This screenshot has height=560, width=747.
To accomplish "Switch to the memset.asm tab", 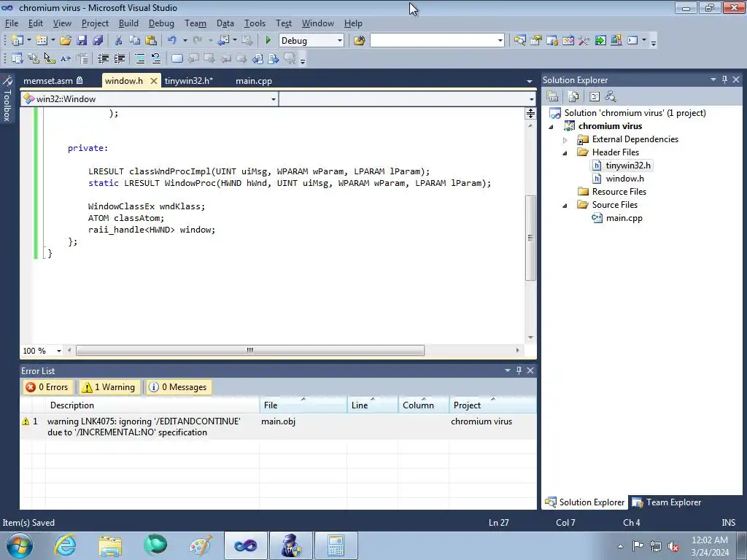I will coord(53,81).
